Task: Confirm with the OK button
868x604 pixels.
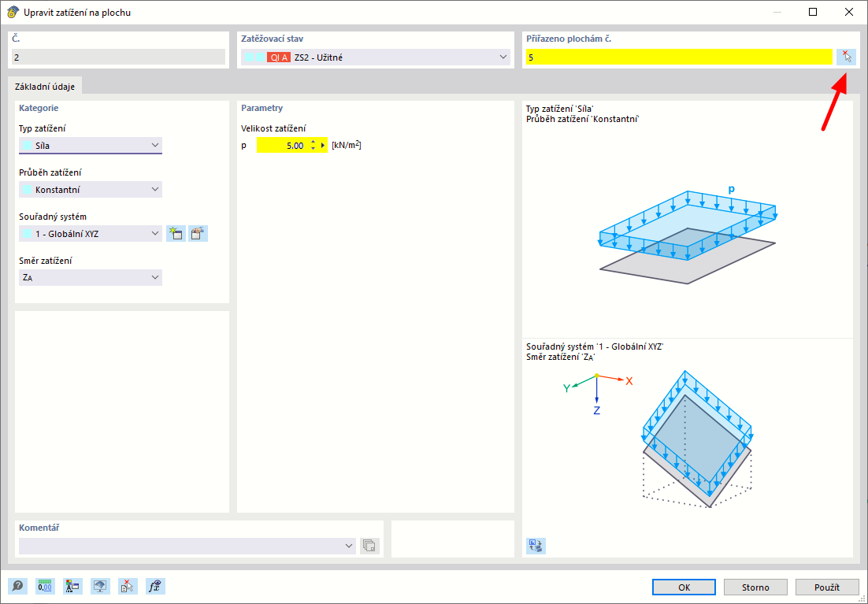Action: 684,587
